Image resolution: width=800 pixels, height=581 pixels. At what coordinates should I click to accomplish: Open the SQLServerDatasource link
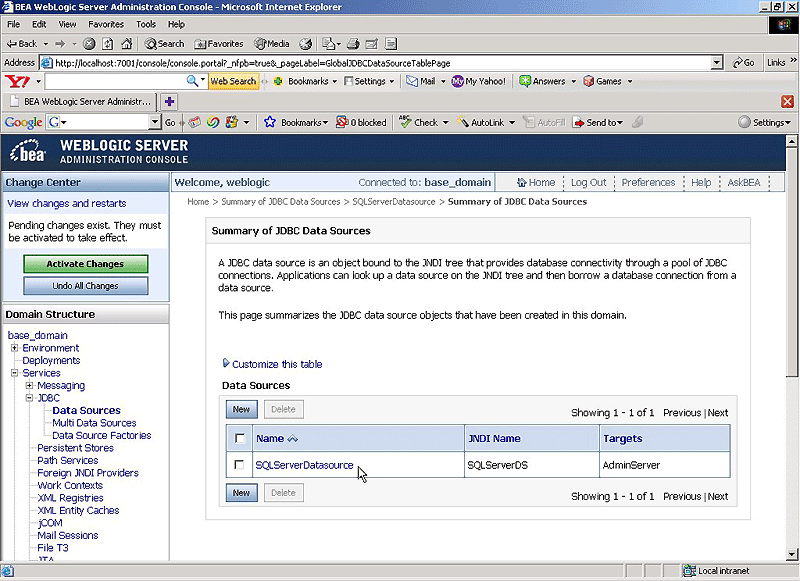pyautogui.click(x=304, y=465)
